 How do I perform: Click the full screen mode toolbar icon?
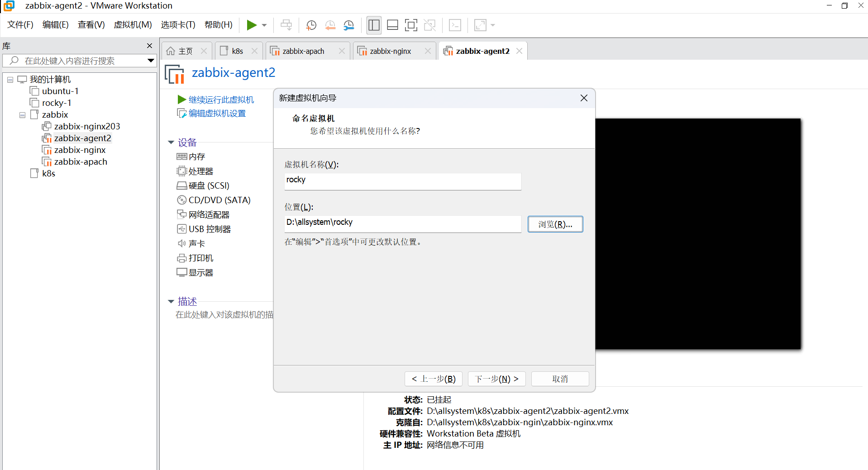pyautogui.click(x=411, y=25)
